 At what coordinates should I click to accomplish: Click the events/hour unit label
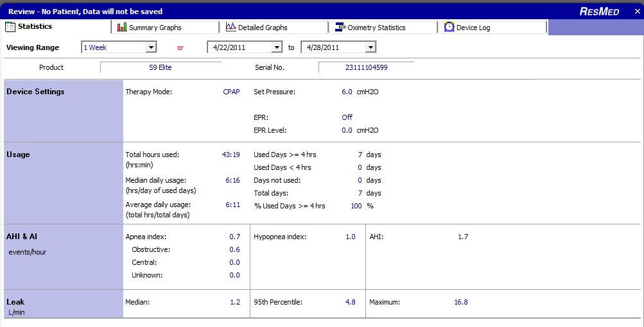coord(27,252)
